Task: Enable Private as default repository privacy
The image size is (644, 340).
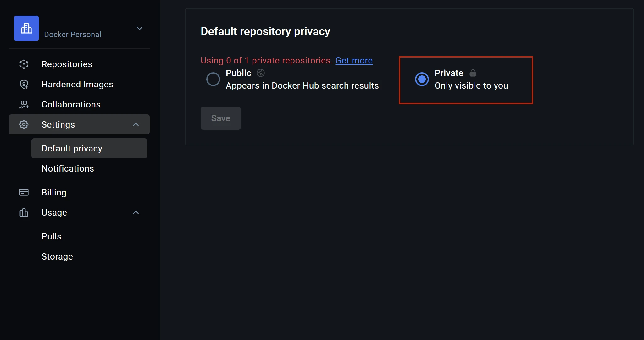Action: [x=422, y=79]
